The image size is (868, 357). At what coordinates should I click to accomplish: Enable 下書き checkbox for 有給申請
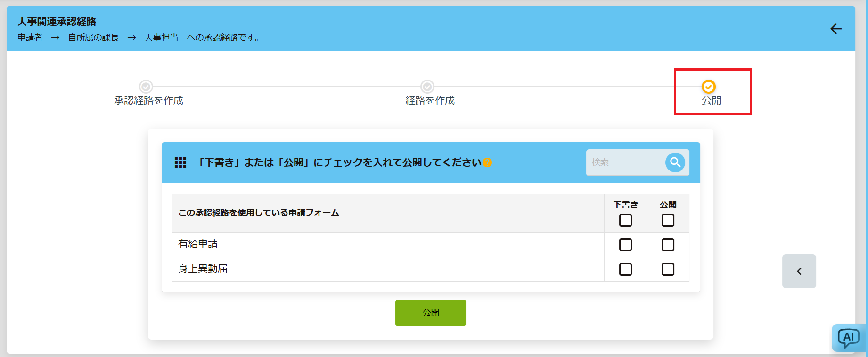tap(625, 245)
